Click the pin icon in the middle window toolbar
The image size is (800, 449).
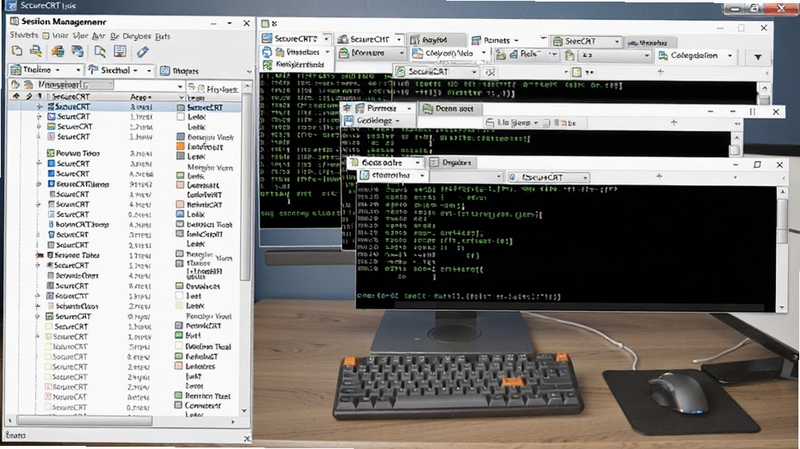click(347, 108)
